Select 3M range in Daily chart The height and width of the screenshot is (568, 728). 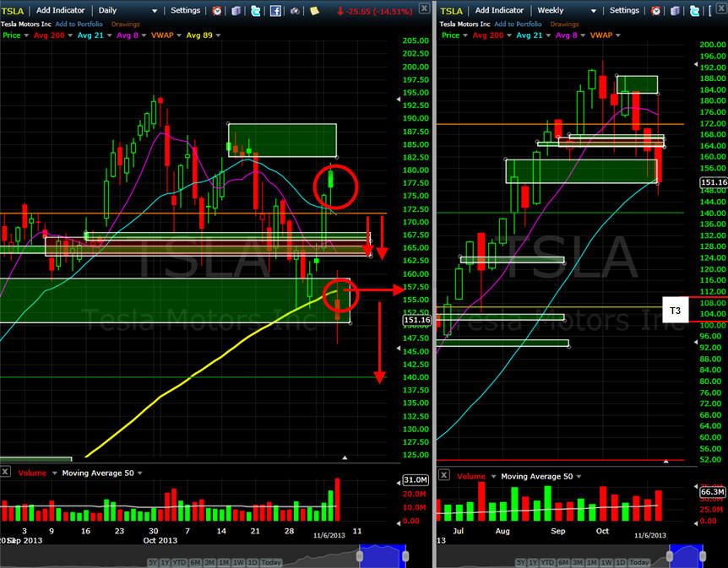pyautogui.click(x=209, y=562)
